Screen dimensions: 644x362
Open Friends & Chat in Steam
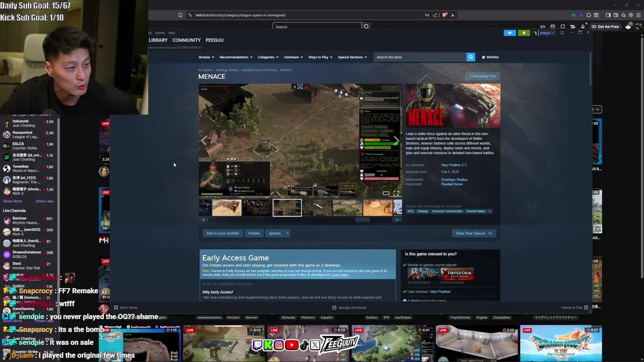pos(574,308)
